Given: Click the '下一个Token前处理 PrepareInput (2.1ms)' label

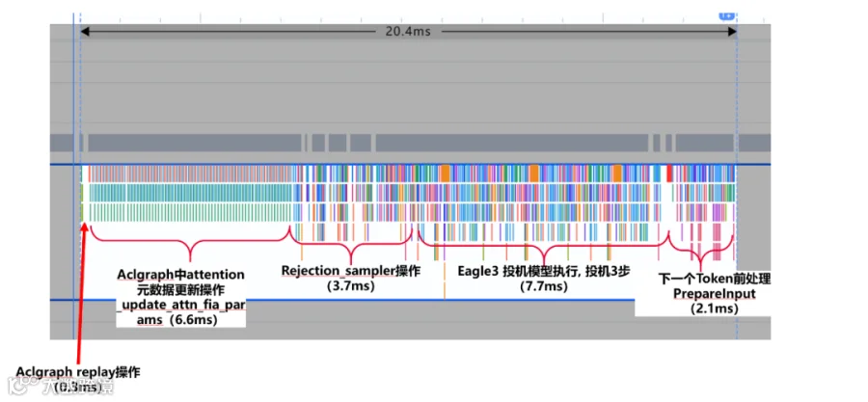Looking at the screenshot, I should pos(714,293).
